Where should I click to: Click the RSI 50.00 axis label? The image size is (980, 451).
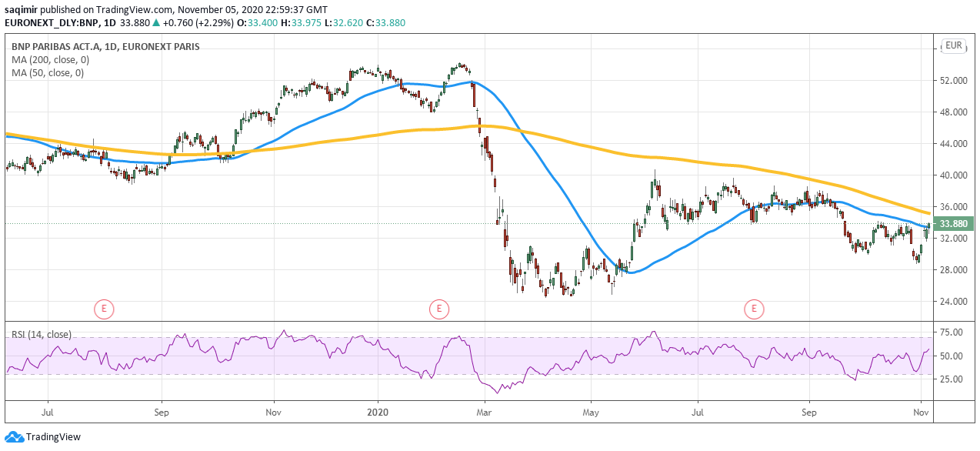tap(951, 356)
